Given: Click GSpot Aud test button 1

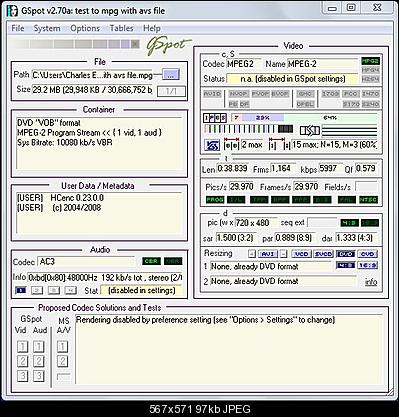Looking at the screenshot, I should click(x=39, y=347).
